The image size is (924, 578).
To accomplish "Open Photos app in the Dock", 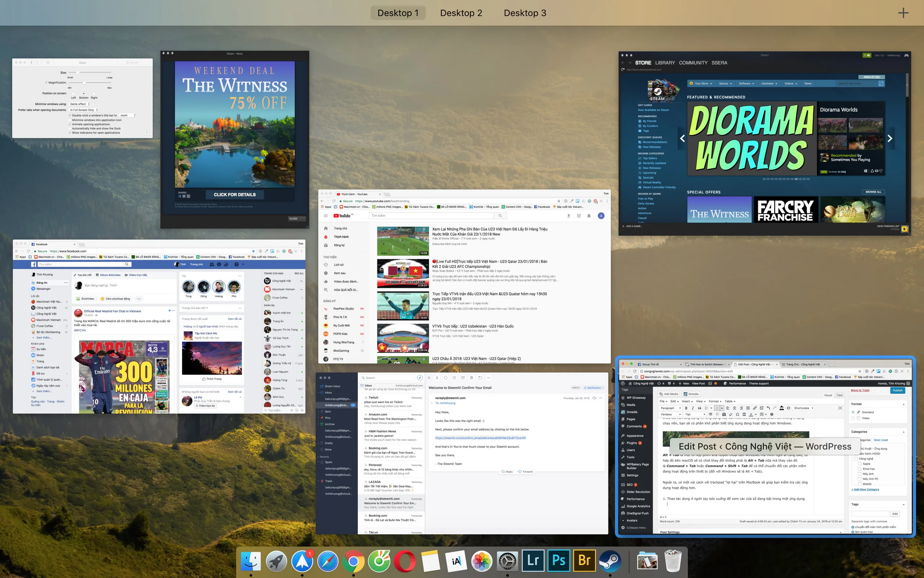I will click(x=481, y=561).
